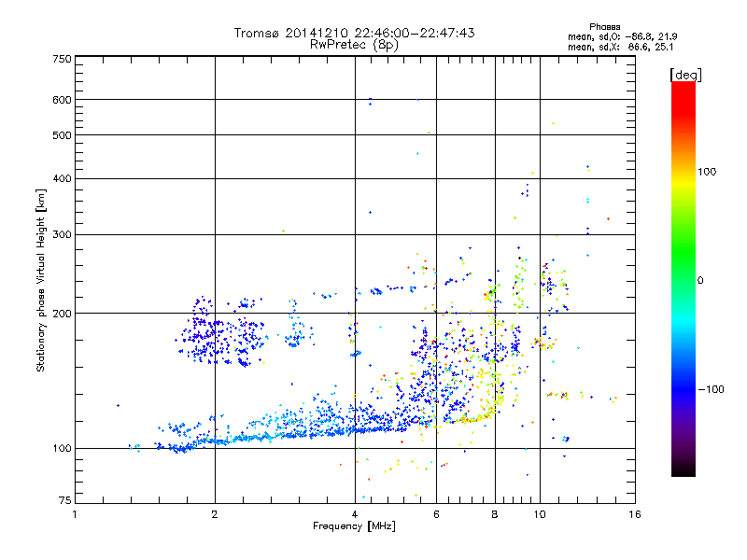Click the 'Phases' header text
Image resolution: width=747 pixels, height=560 pixels.
click(604, 27)
